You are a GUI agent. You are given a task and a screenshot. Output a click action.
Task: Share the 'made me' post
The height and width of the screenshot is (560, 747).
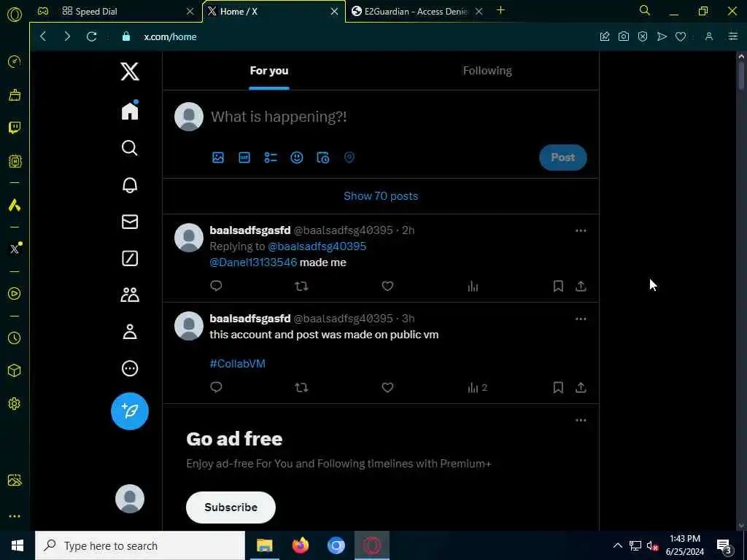pos(581,286)
